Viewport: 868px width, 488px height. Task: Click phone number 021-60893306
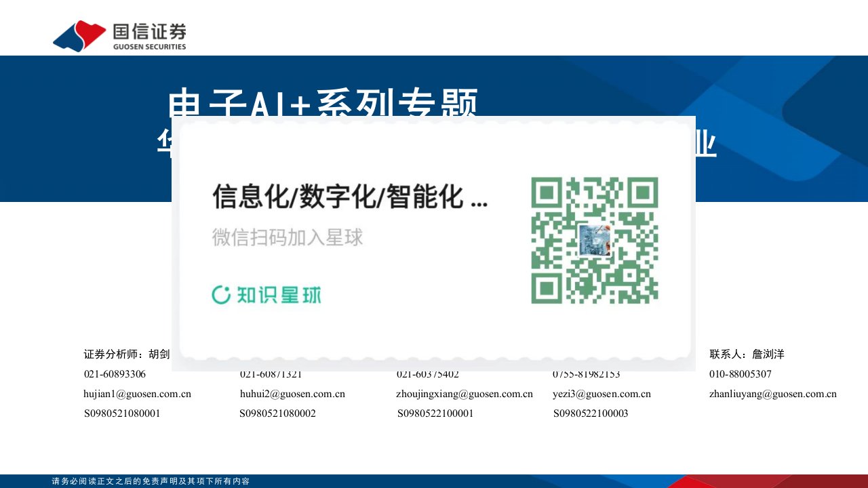(115, 374)
